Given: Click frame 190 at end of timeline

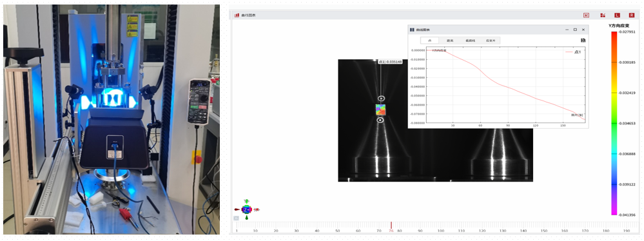Looking at the screenshot, I should [x=627, y=231].
